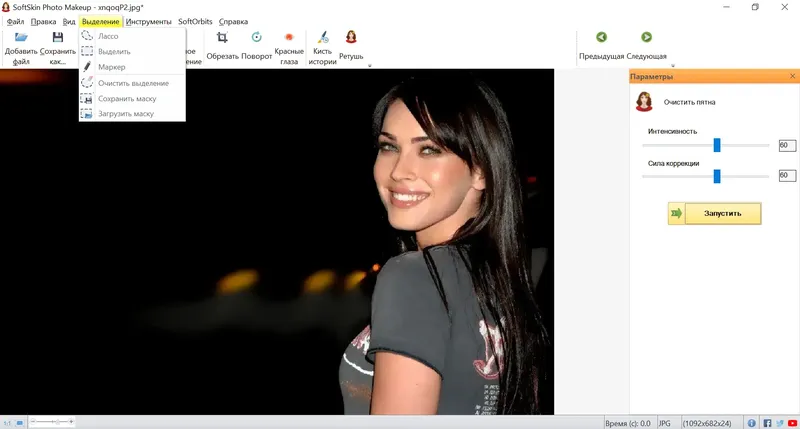Expand the navigation toolbar overflow arrow
The width and height of the screenshot is (800, 429).
(673, 66)
